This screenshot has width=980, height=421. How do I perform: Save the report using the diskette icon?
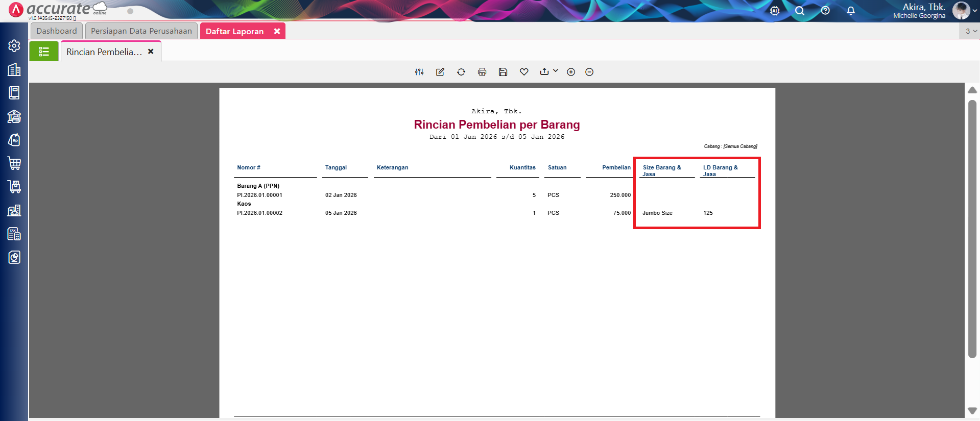pos(503,72)
